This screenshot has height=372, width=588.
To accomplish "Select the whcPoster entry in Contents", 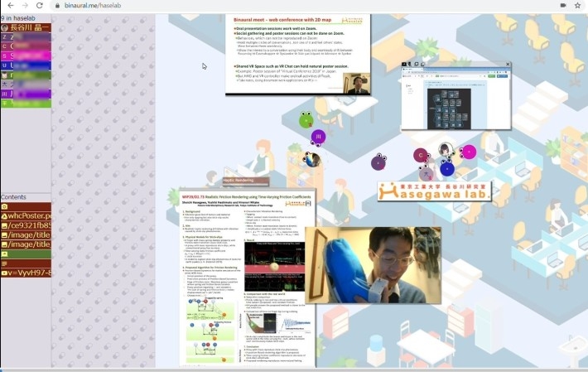I will pyautogui.click(x=26, y=215).
